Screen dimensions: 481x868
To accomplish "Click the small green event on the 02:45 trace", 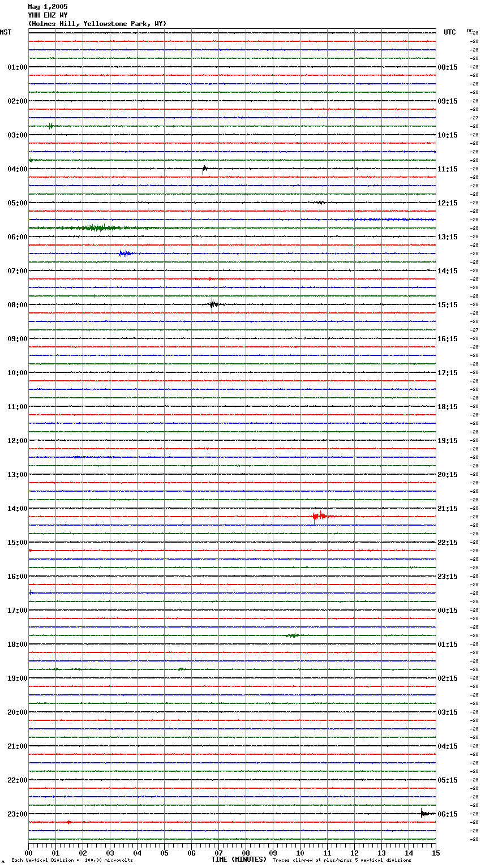I will [x=50, y=126].
